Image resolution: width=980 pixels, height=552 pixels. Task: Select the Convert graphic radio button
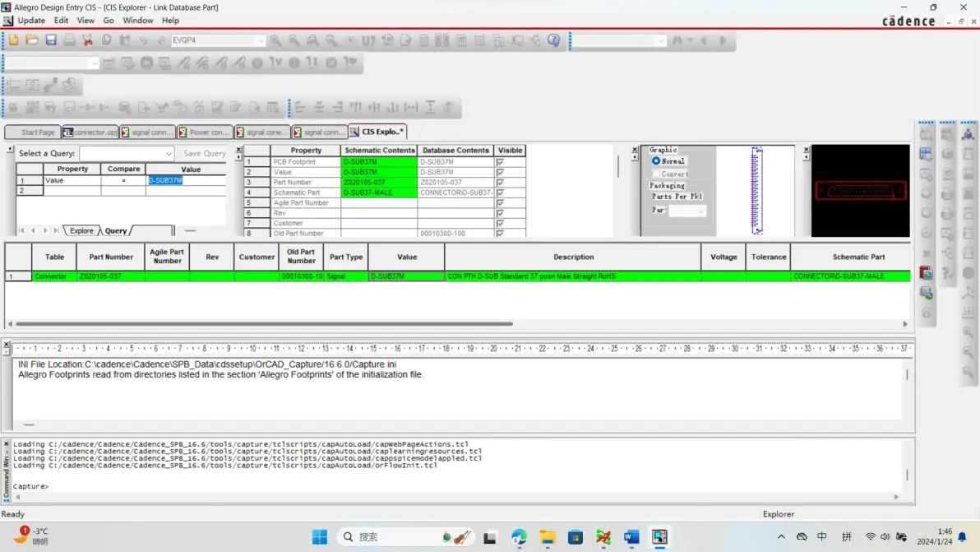pyautogui.click(x=656, y=174)
